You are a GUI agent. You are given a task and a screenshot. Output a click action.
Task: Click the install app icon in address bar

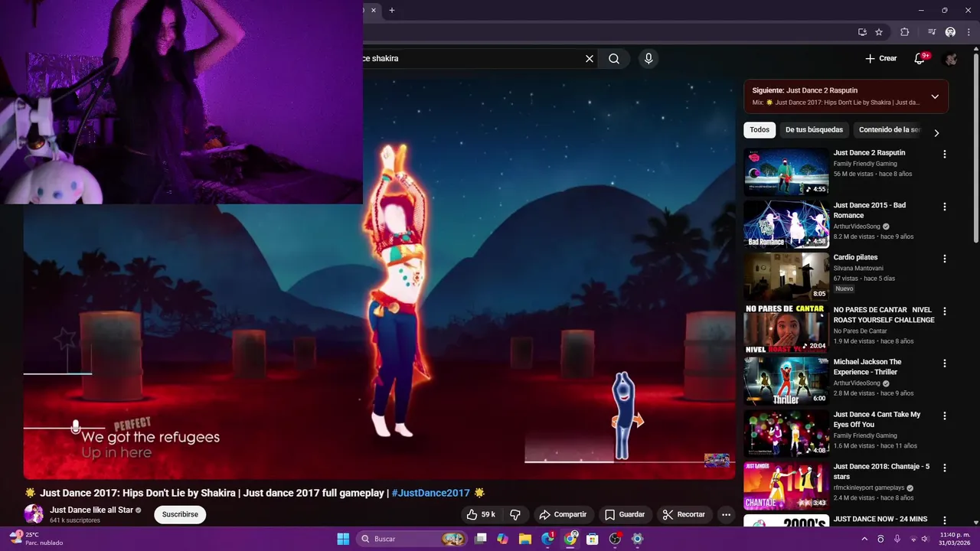point(862,32)
